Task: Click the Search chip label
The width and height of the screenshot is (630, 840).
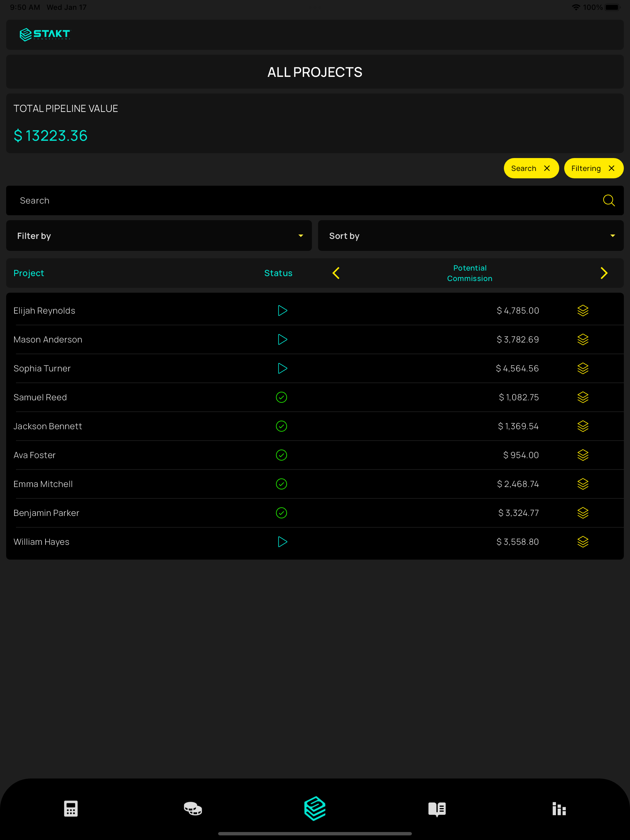Action: 523,168
